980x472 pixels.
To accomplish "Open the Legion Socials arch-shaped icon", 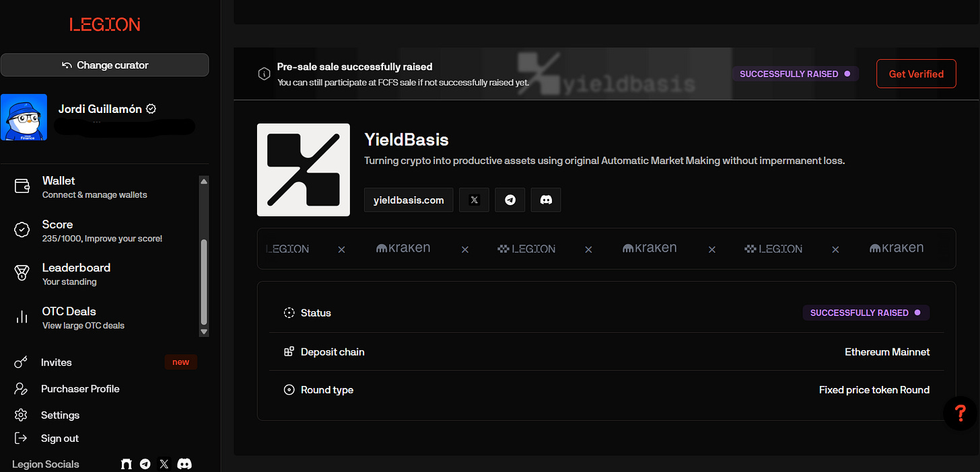I will coord(126,464).
